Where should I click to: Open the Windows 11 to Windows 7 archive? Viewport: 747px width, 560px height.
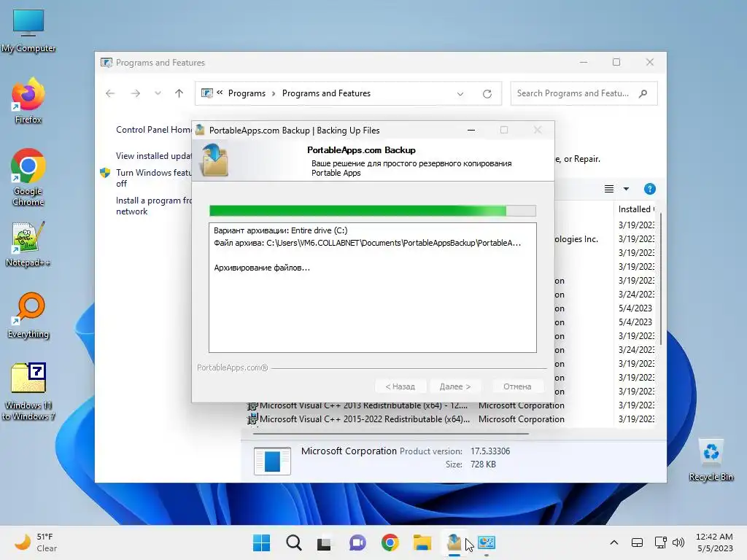click(x=28, y=392)
